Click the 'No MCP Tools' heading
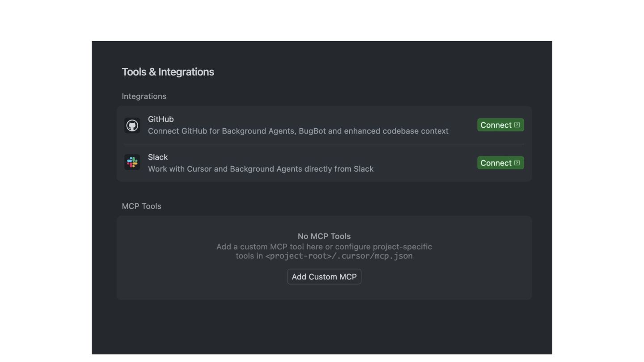Viewport: 644px width, 362px height. 324,236
